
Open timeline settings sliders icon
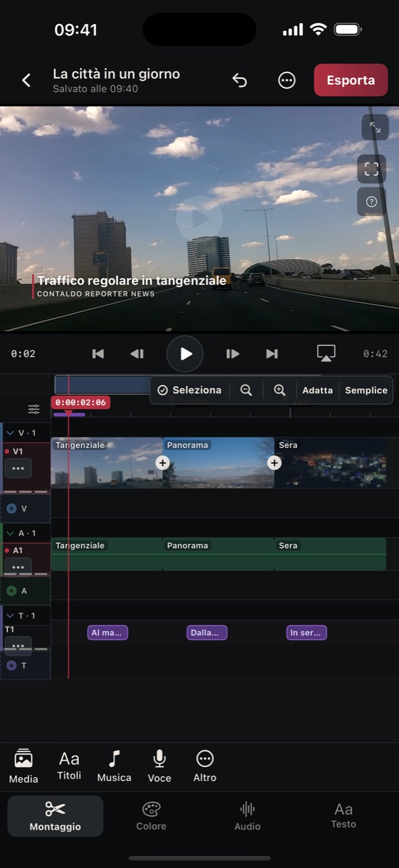[33, 409]
